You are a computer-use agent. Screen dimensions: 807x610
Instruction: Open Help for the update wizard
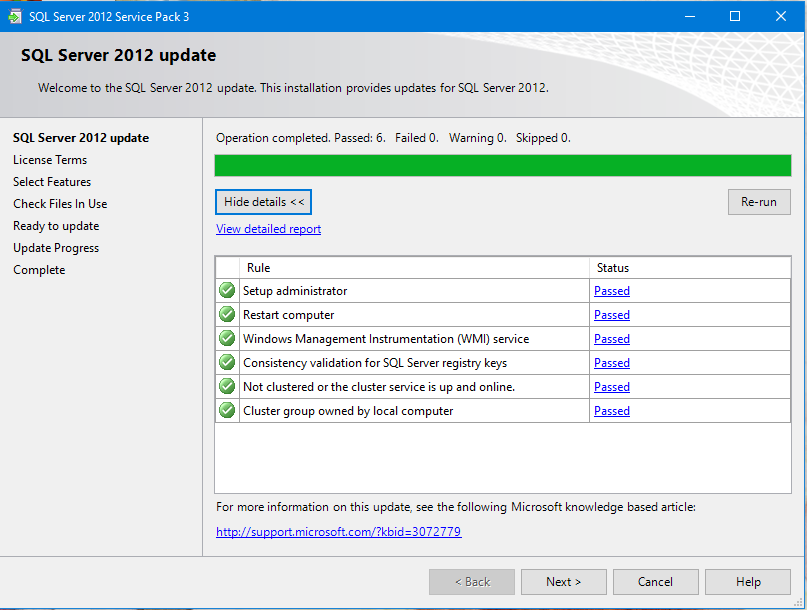coord(747,581)
